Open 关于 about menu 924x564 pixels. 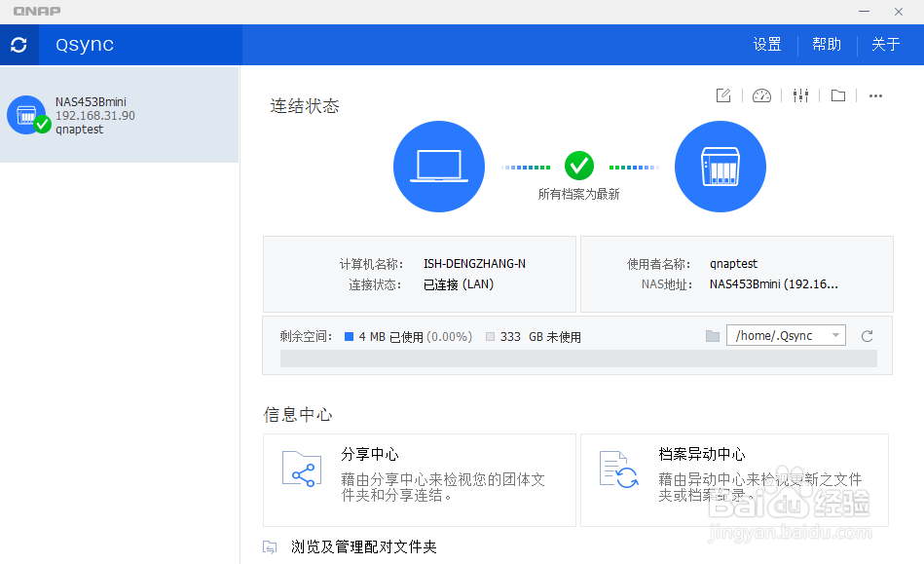click(x=886, y=45)
